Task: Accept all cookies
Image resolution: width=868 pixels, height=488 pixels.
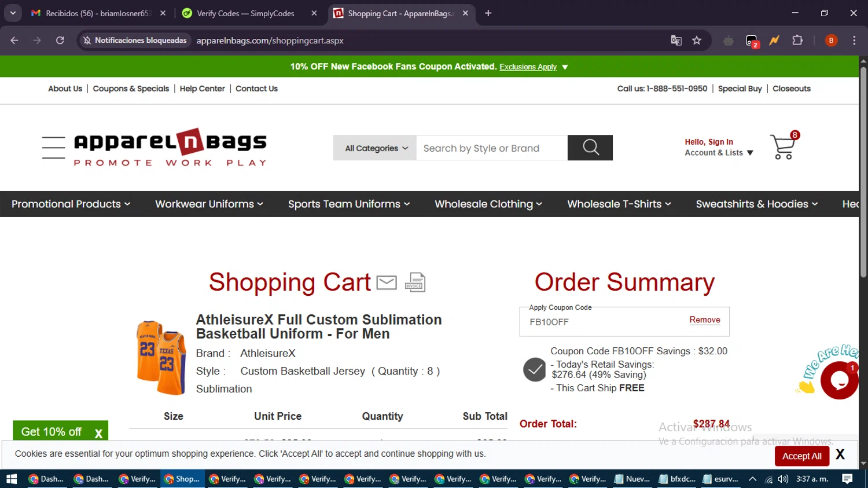Action: tap(801, 456)
